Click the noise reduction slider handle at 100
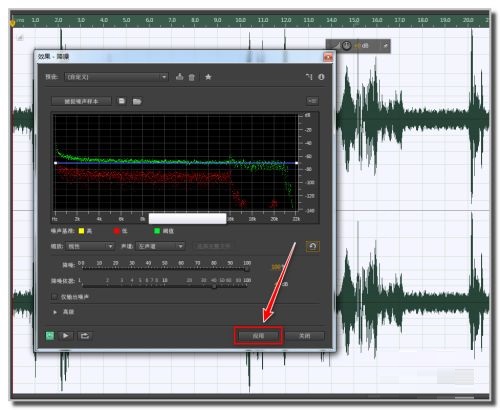This screenshot has height=410, width=500. point(247,268)
